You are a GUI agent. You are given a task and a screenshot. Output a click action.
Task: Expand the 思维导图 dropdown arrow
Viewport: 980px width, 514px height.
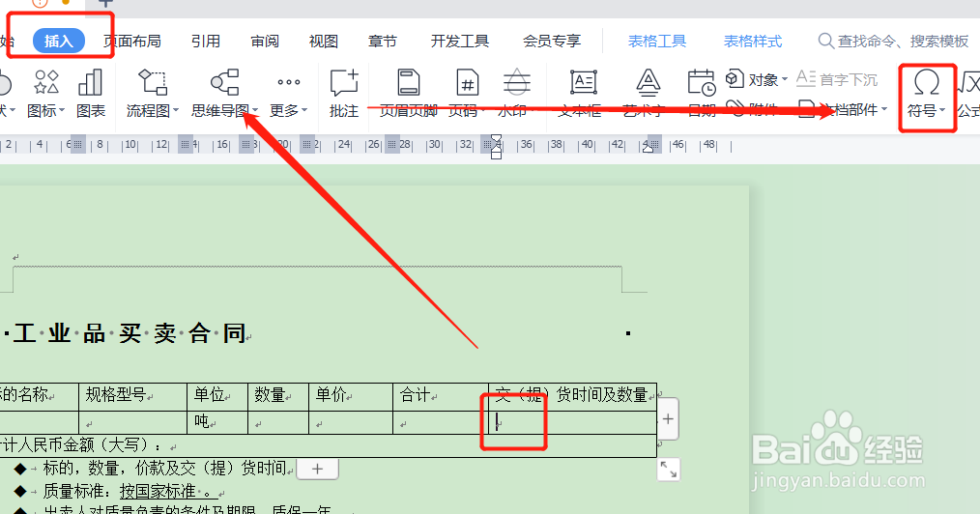pyautogui.click(x=255, y=110)
